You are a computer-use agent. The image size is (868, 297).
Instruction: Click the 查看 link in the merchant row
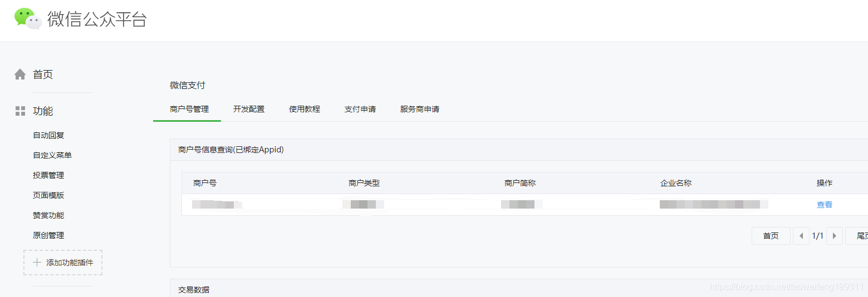click(825, 205)
